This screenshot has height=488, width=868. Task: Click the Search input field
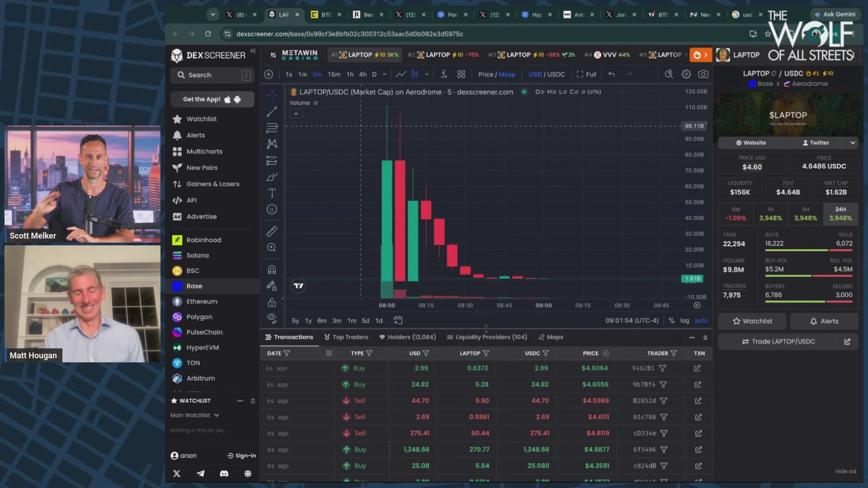pyautogui.click(x=212, y=75)
